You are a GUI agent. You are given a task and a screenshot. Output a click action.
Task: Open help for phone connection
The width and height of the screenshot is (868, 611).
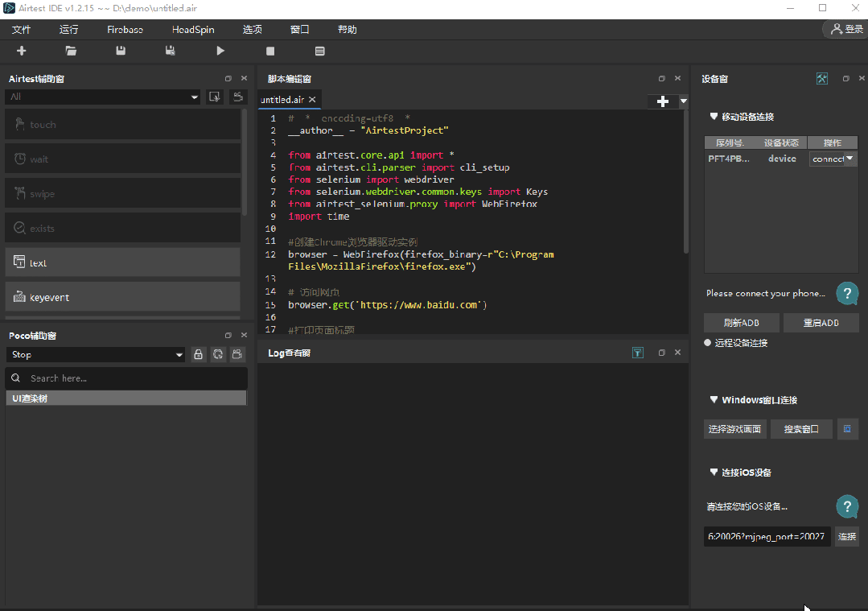847,294
